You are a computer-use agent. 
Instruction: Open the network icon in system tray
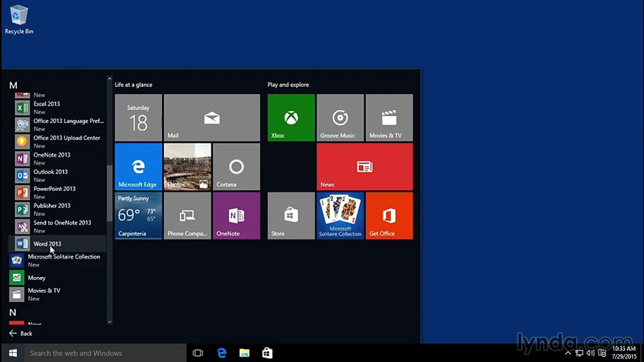580,353
